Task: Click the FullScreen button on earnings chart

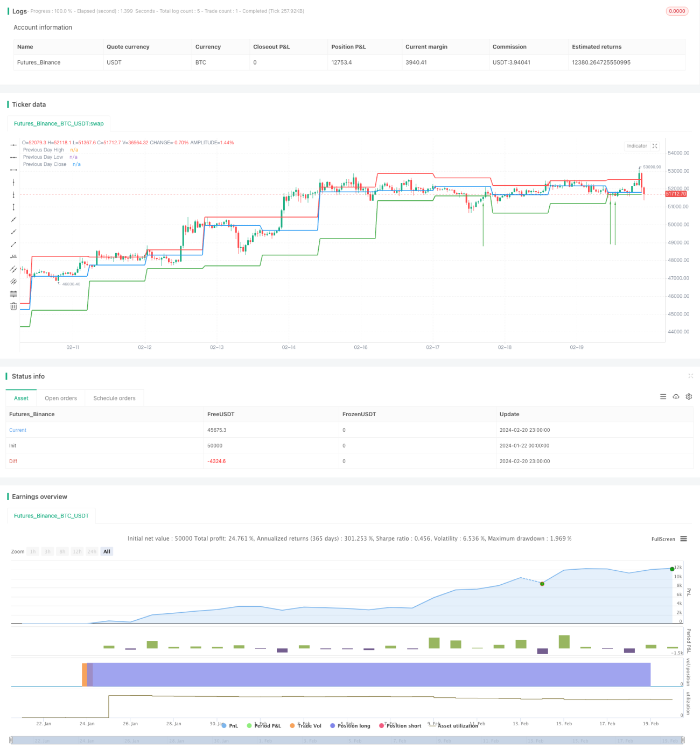Action: coord(663,539)
